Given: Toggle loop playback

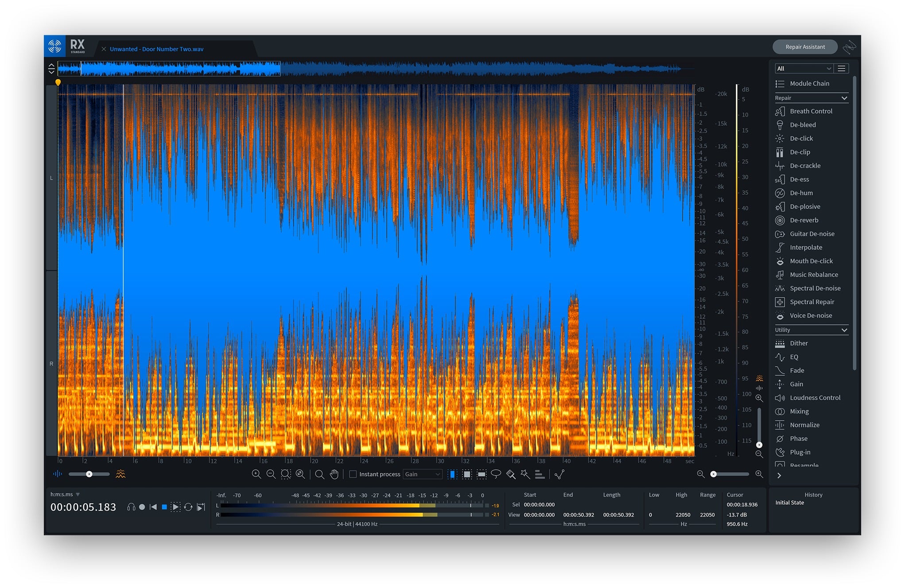Looking at the screenshot, I should [x=188, y=507].
